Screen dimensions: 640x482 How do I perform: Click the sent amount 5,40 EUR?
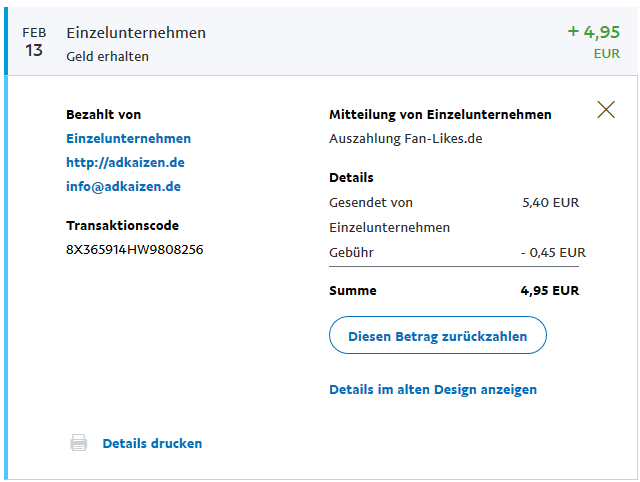pos(550,202)
